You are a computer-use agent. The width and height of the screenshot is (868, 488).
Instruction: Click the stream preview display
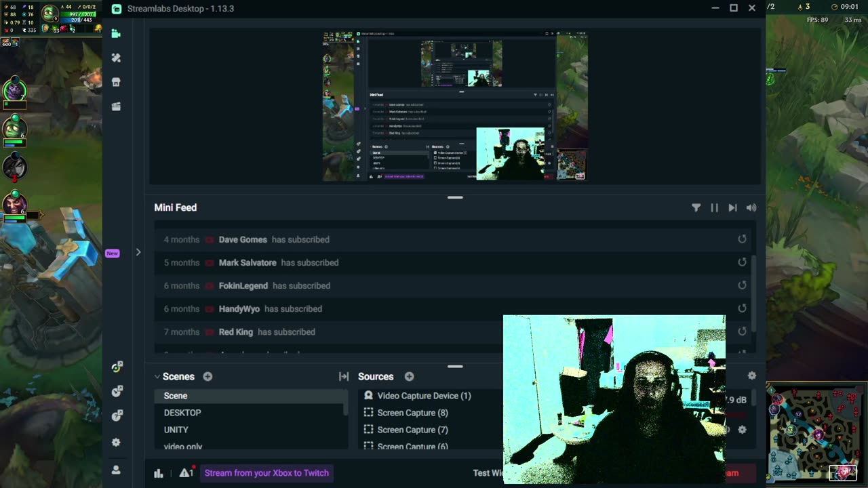pyautogui.click(x=455, y=106)
